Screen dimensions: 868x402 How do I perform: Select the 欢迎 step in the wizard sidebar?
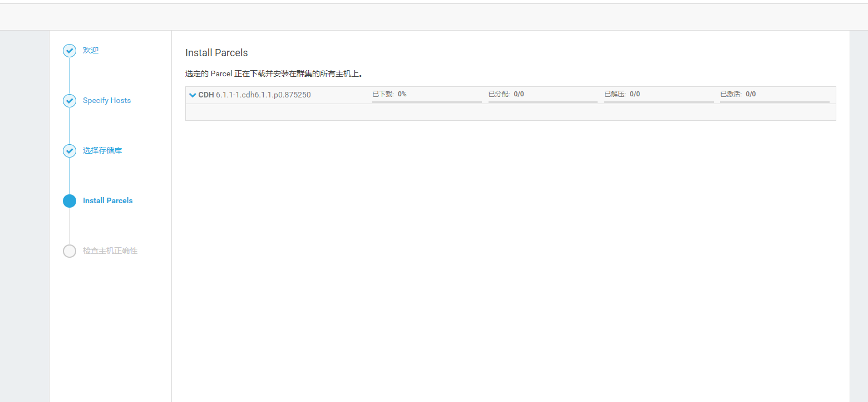(x=91, y=50)
